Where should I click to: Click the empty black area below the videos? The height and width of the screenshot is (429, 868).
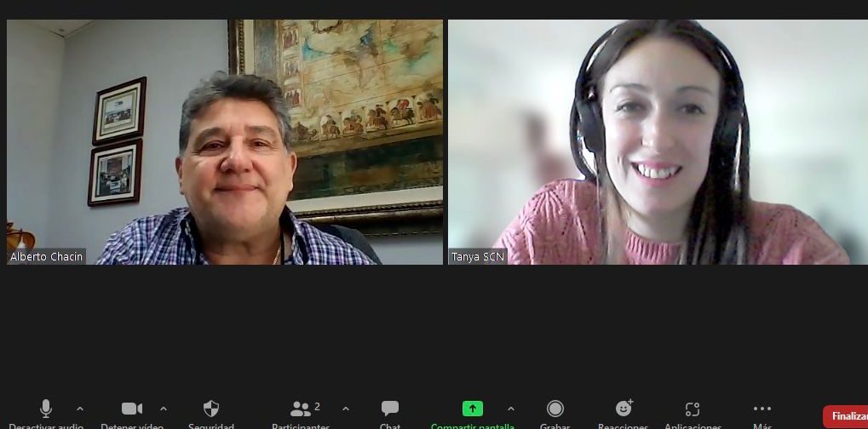434,332
